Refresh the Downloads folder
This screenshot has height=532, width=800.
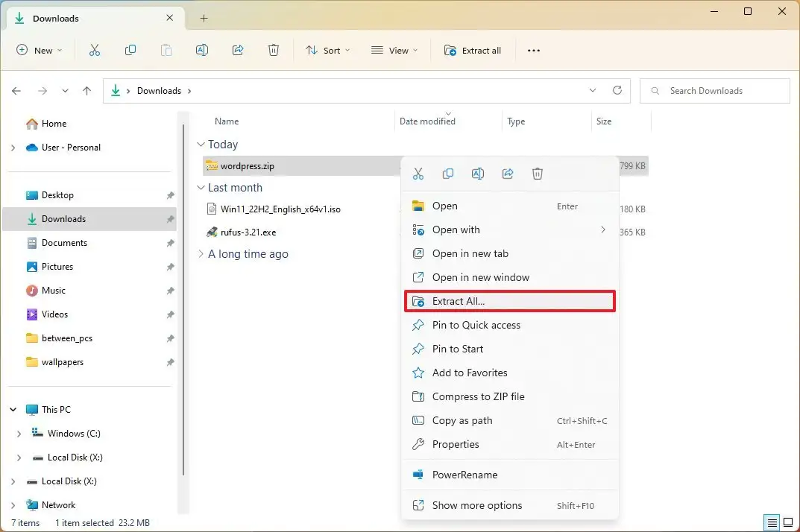(x=617, y=90)
